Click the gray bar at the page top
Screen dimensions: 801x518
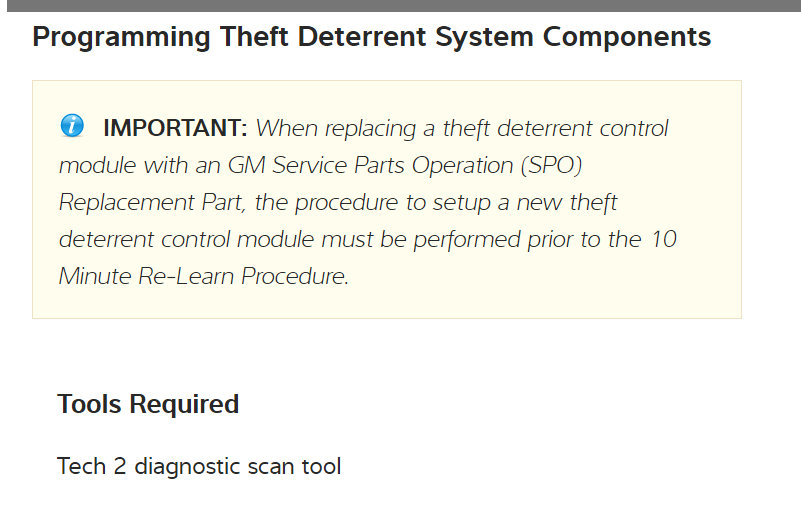click(400, 5)
